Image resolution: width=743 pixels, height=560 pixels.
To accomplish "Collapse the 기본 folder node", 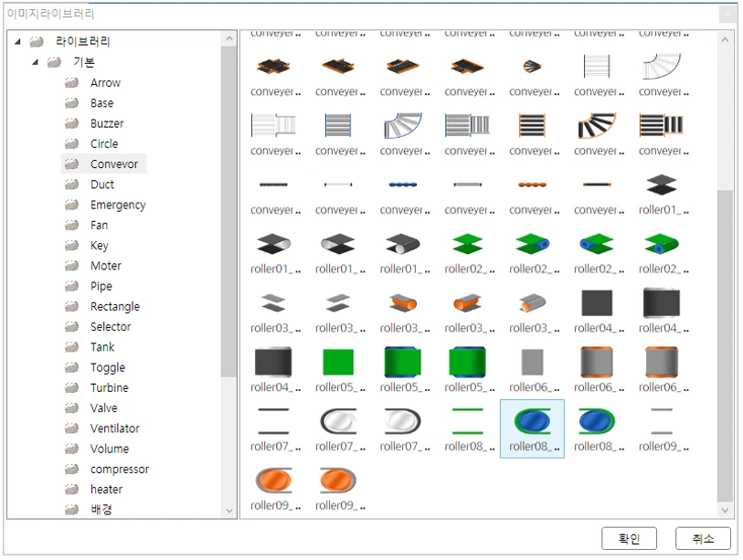I will (x=35, y=62).
